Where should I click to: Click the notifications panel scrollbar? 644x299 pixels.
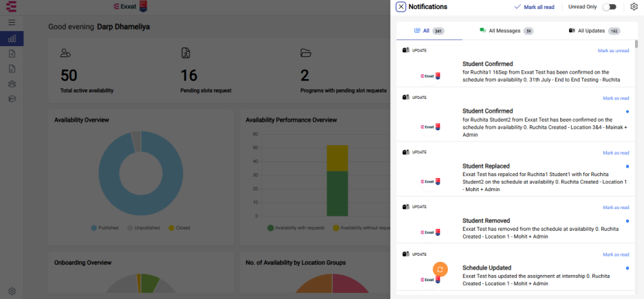[x=636, y=44]
